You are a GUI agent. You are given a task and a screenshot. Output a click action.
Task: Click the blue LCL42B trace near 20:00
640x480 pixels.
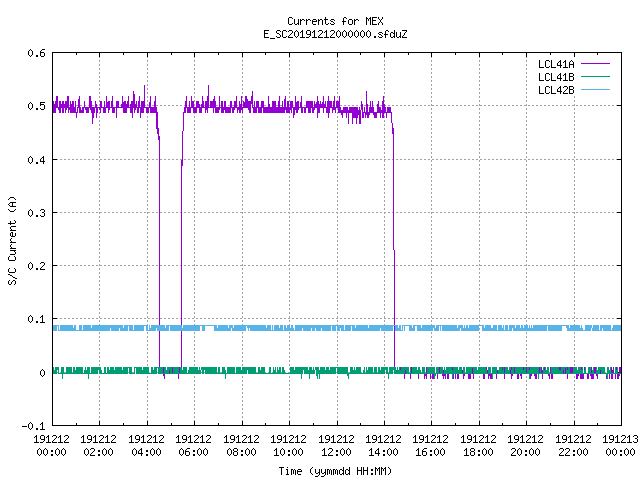click(x=526, y=328)
